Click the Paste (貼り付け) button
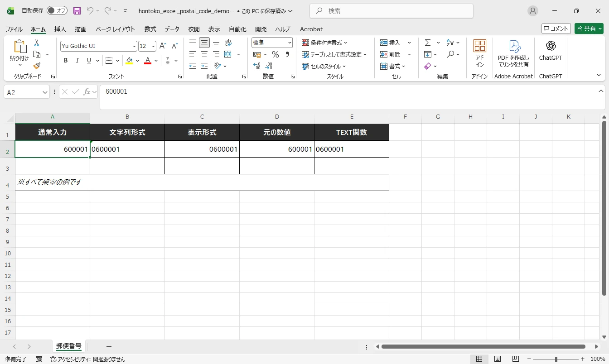609x364 pixels. (x=19, y=53)
